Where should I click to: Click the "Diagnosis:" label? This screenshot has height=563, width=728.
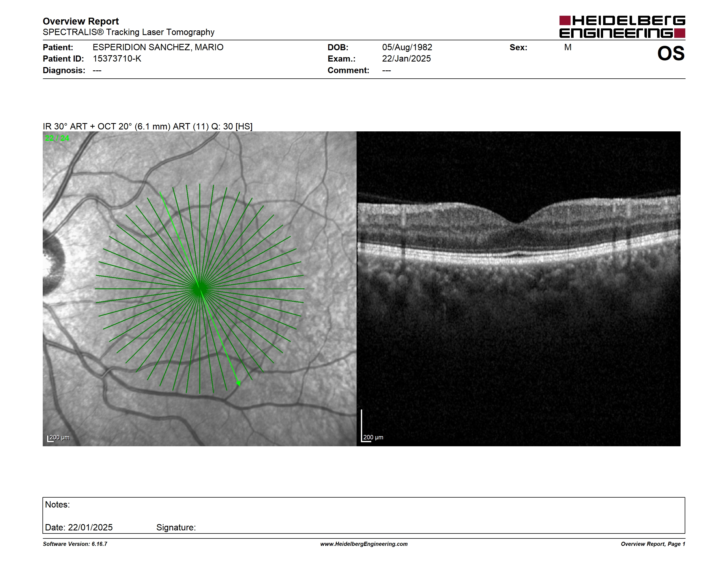64,70
